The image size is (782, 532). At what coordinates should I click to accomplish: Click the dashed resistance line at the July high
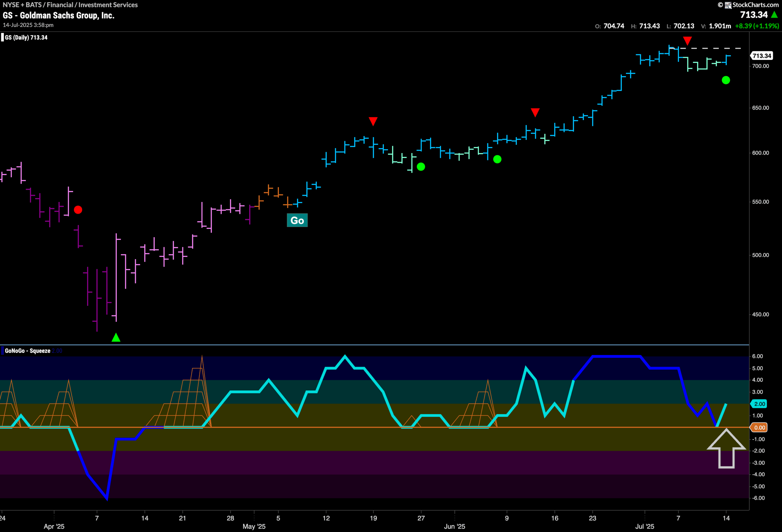point(706,49)
